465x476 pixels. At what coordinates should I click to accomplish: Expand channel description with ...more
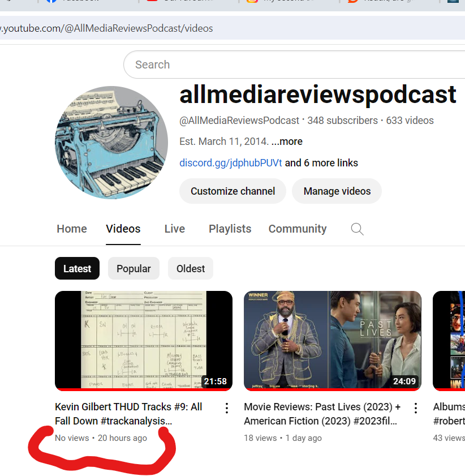[287, 141]
